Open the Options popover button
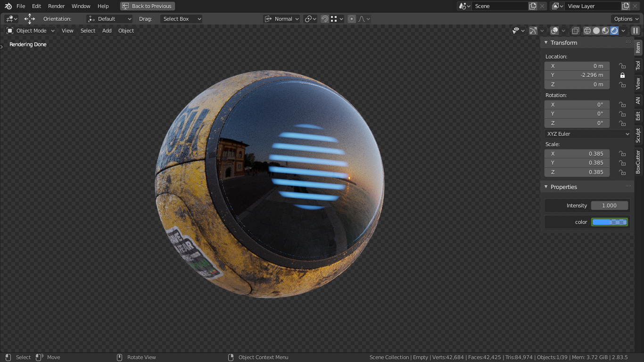644x362 pixels. tap(626, 19)
